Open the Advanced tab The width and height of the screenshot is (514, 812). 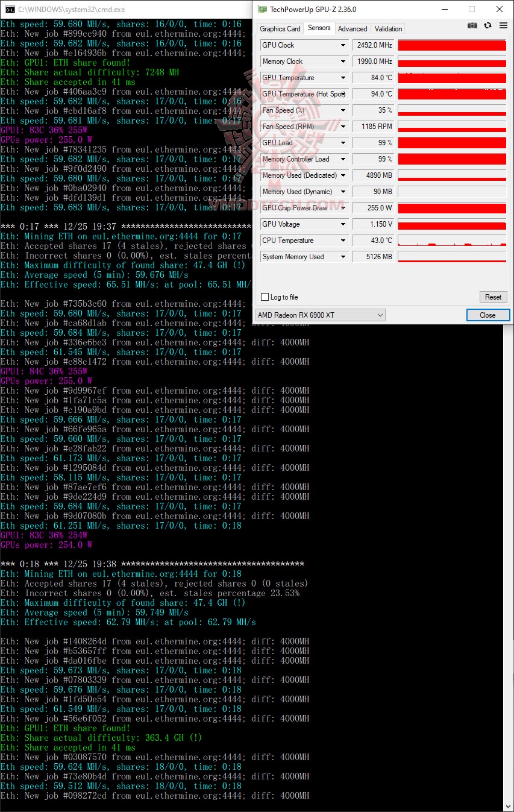[x=353, y=29]
